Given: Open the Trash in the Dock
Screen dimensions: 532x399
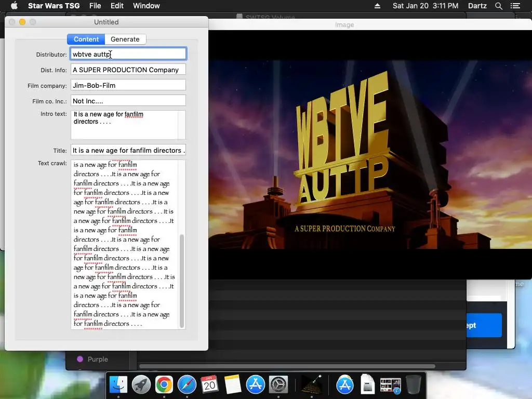Looking at the screenshot, I should coord(413,385).
